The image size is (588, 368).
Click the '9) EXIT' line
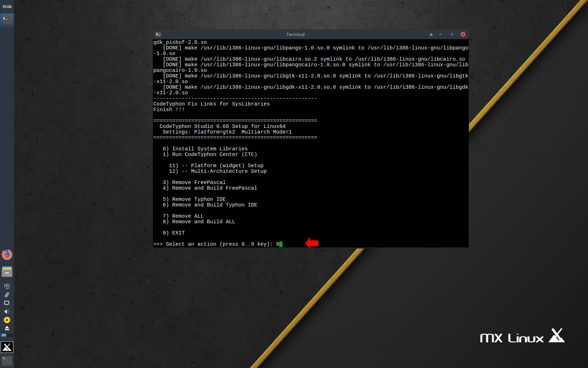click(174, 233)
